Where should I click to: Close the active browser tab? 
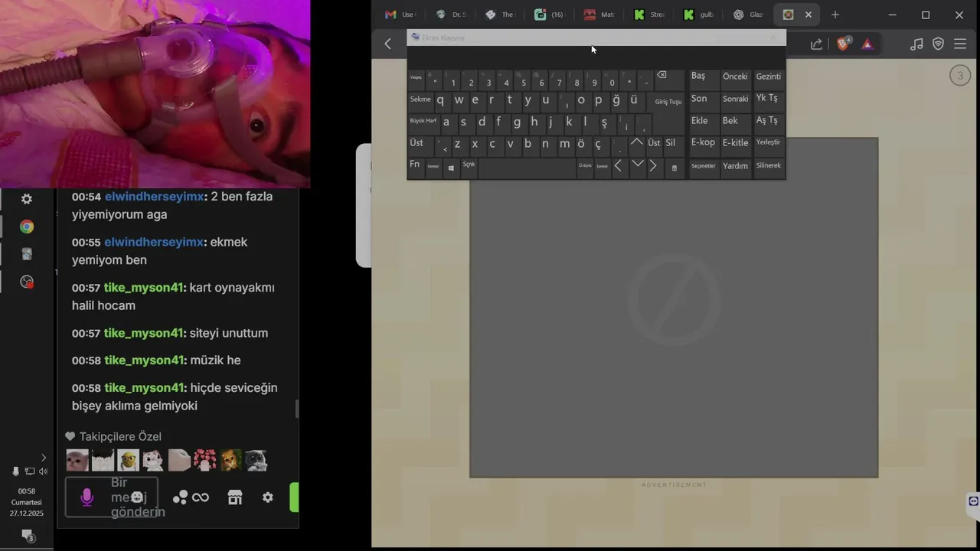pyautogui.click(x=808, y=15)
